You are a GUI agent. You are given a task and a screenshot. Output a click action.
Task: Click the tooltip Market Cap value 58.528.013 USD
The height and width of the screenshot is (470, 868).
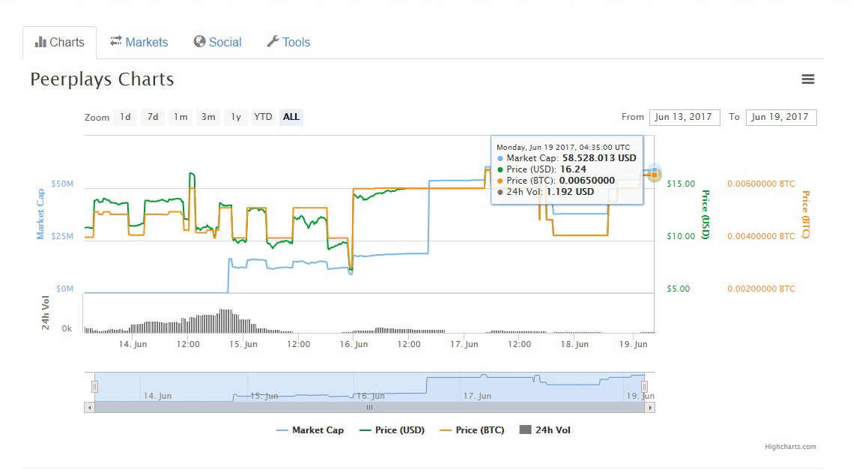[600, 158]
